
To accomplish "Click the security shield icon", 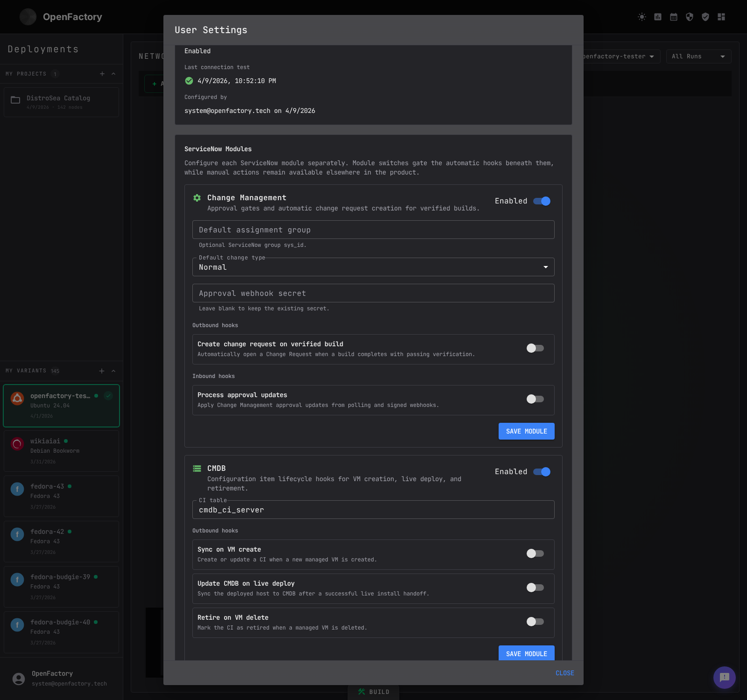I will click(690, 17).
